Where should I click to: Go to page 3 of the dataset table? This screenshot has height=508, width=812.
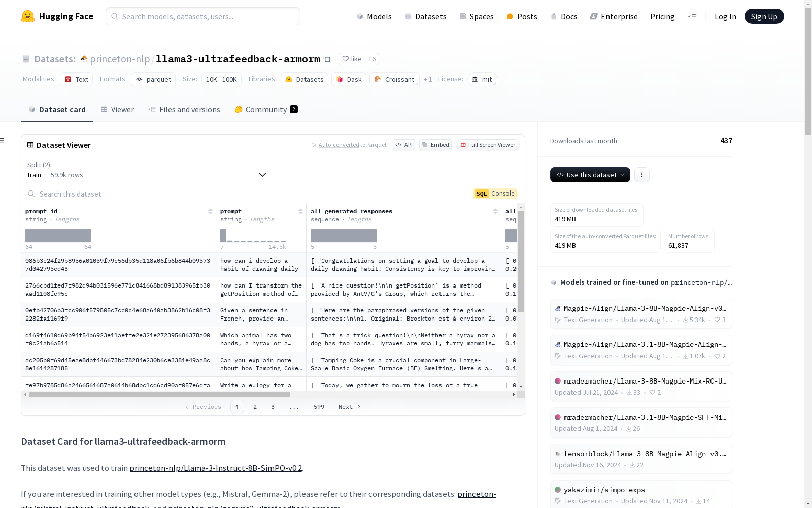(273, 407)
